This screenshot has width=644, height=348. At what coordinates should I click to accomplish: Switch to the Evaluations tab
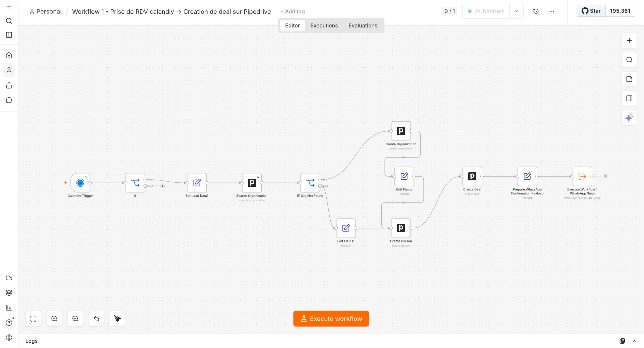click(x=363, y=25)
